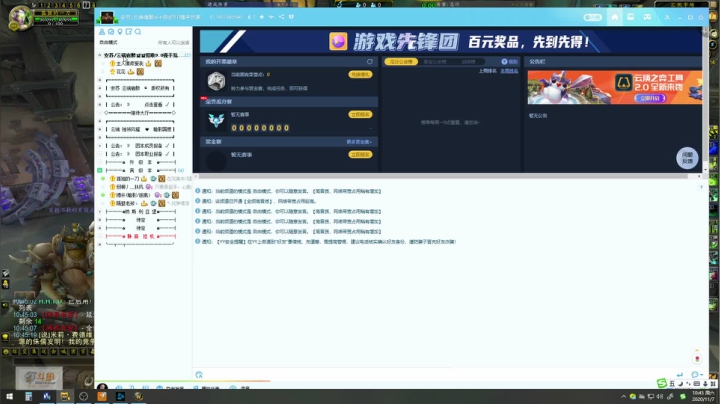Open the game controller icon in title bar
Viewport: 720px width, 404px height.
(x=647, y=17)
